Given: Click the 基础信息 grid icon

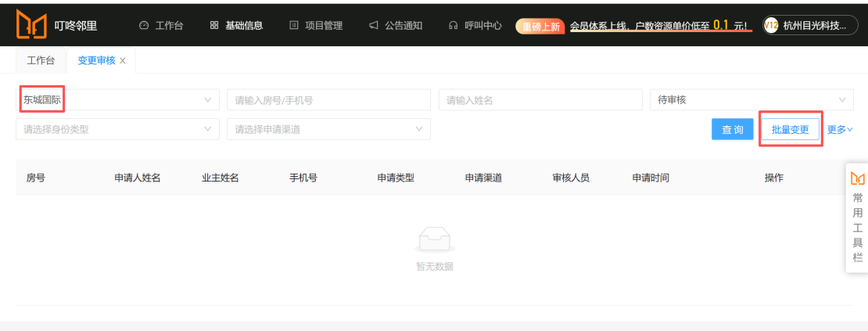Looking at the screenshot, I should pyautogui.click(x=214, y=26).
